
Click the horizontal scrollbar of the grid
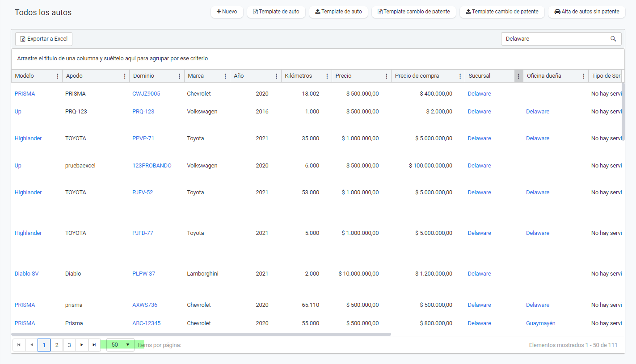click(201, 334)
